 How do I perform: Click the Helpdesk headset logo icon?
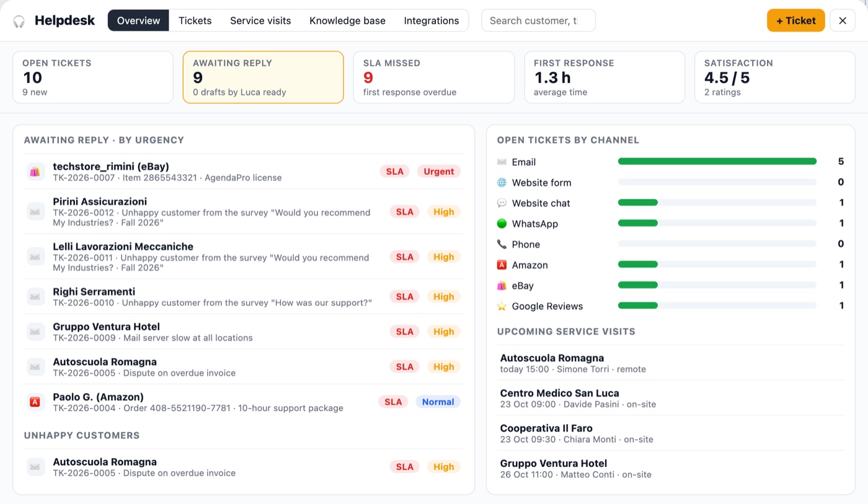[x=19, y=21]
